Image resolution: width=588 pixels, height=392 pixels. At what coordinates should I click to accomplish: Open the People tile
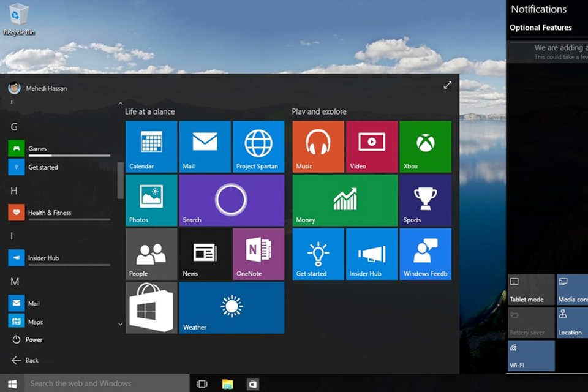click(151, 254)
